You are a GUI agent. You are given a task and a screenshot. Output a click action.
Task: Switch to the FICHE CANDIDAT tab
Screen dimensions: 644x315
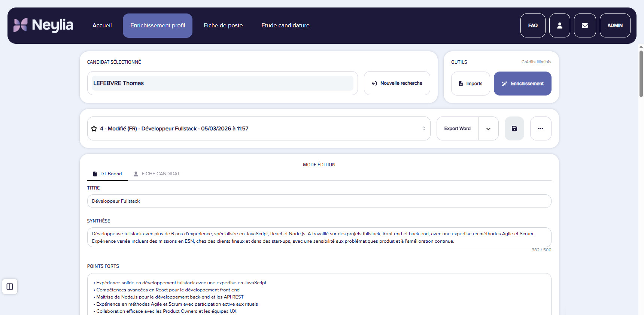point(157,174)
